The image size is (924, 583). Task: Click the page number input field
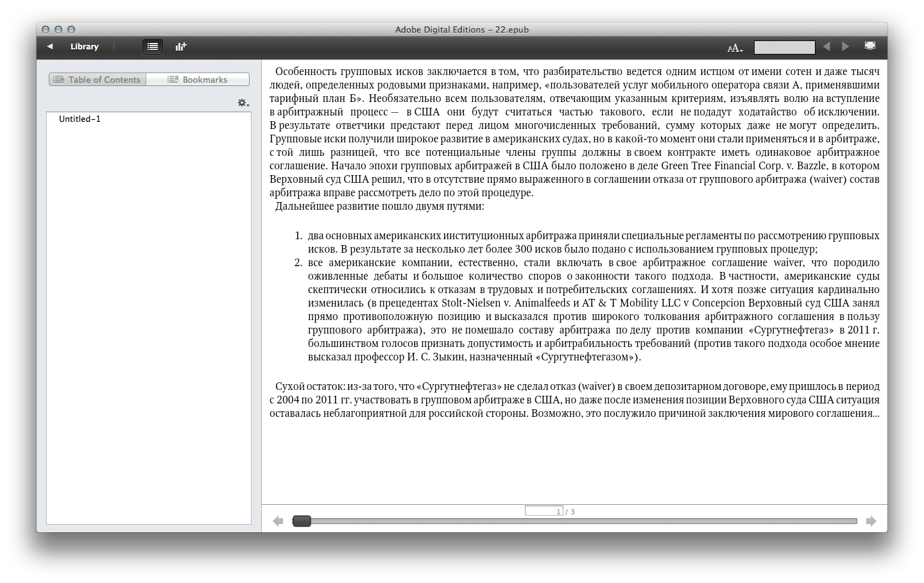pos(543,511)
